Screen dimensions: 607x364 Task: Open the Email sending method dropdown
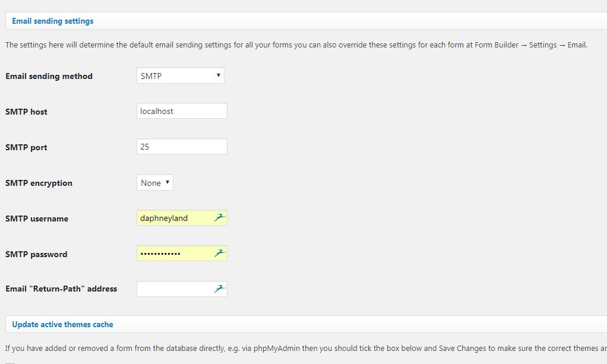pyautogui.click(x=181, y=75)
